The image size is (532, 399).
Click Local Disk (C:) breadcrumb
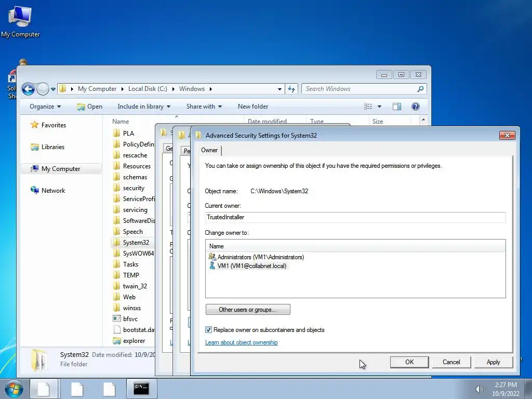[148, 89]
